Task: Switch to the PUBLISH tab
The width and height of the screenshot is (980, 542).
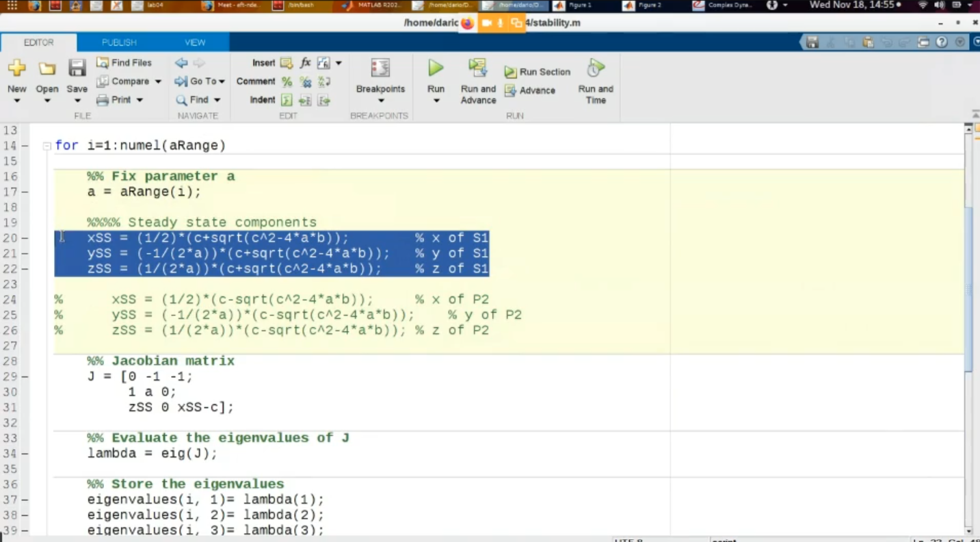Action: click(119, 42)
